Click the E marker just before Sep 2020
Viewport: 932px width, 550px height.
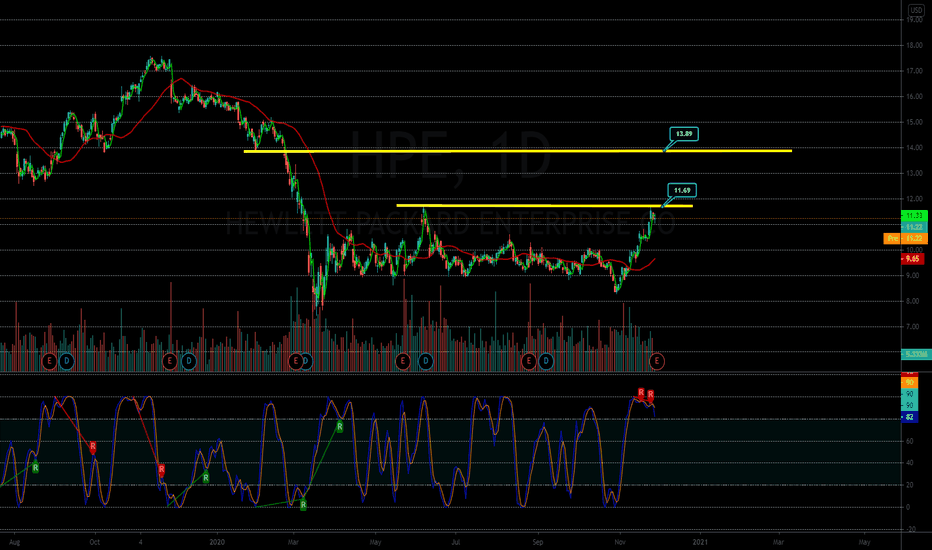coord(528,360)
